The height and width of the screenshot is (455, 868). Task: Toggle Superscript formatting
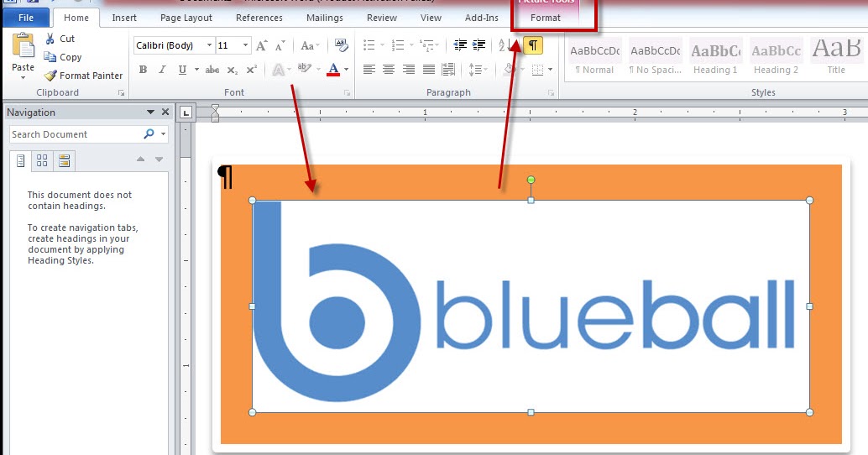[x=251, y=70]
